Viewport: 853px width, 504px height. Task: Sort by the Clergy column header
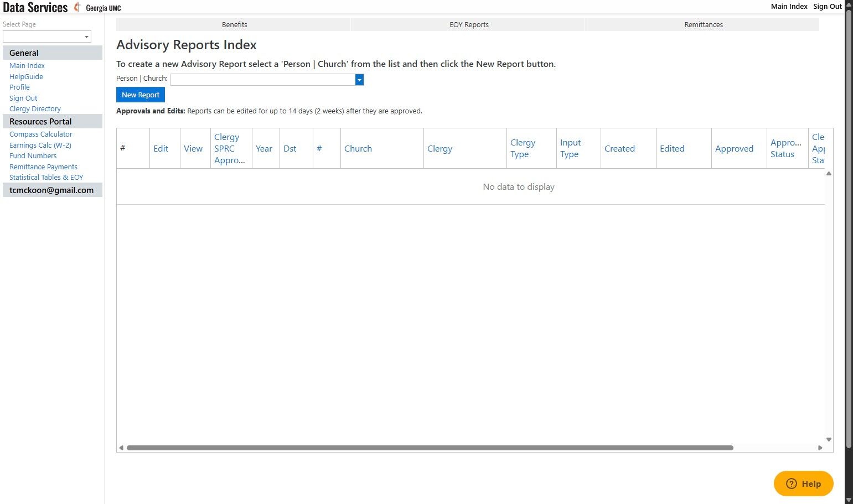tap(440, 148)
